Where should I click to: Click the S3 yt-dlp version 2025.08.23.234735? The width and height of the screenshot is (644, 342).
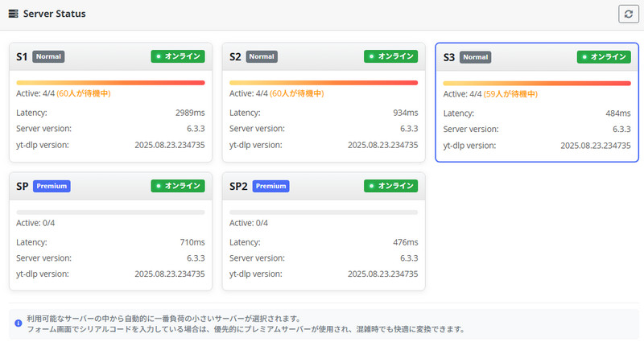596,146
